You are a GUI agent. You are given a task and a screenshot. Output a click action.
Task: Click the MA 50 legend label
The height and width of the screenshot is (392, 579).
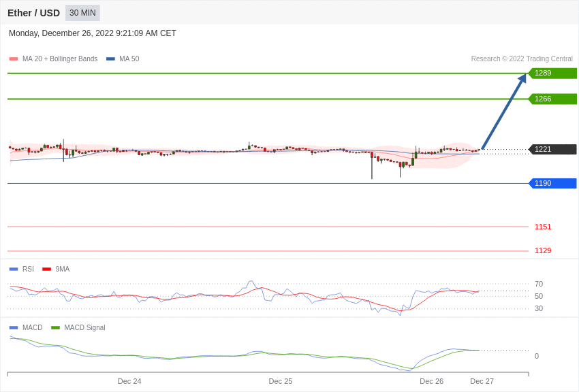click(129, 59)
